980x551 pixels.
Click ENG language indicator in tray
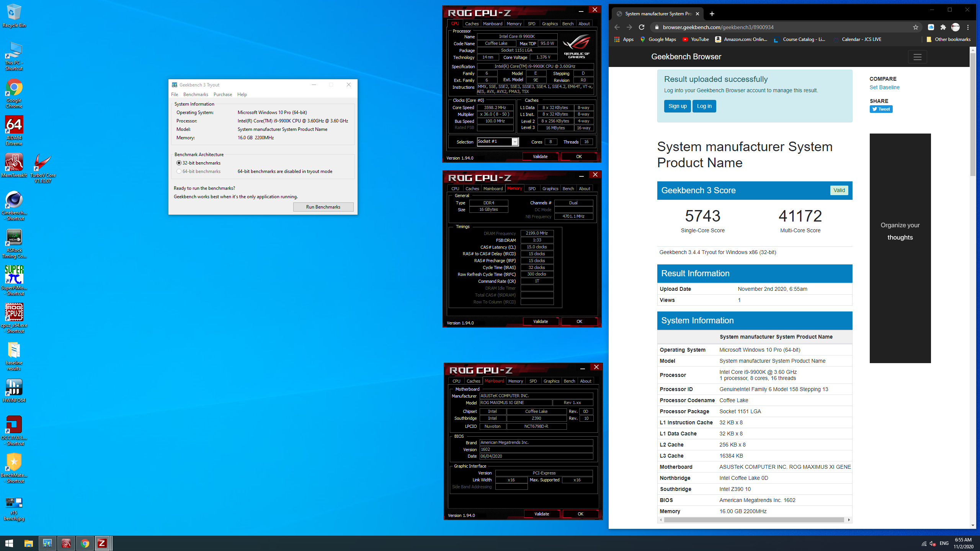[x=944, y=543]
